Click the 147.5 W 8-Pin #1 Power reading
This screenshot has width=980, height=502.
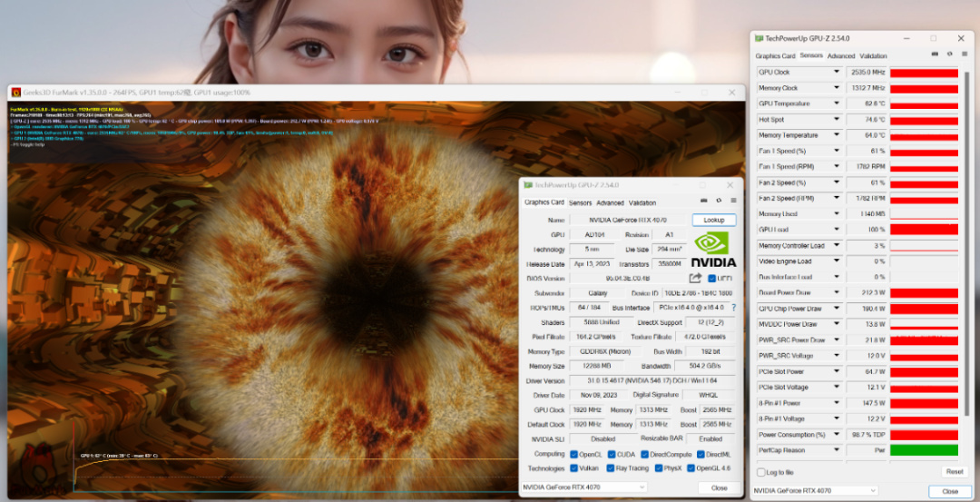[867, 403]
